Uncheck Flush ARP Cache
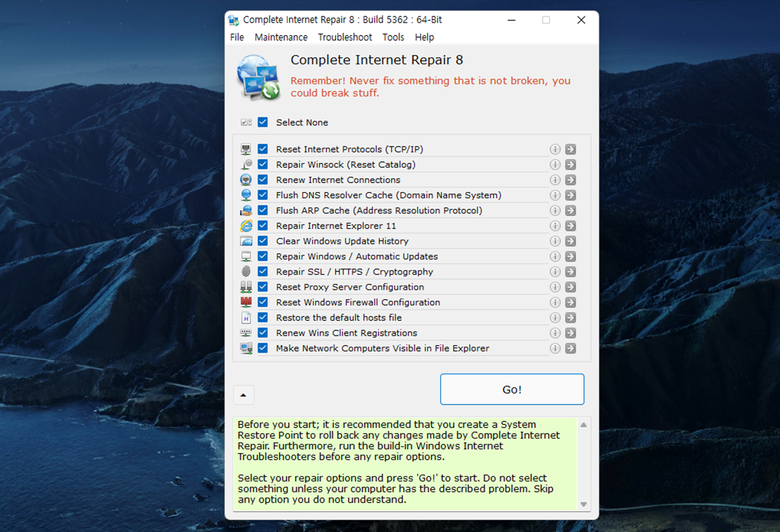The image size is (780, 532). point(263,210)
